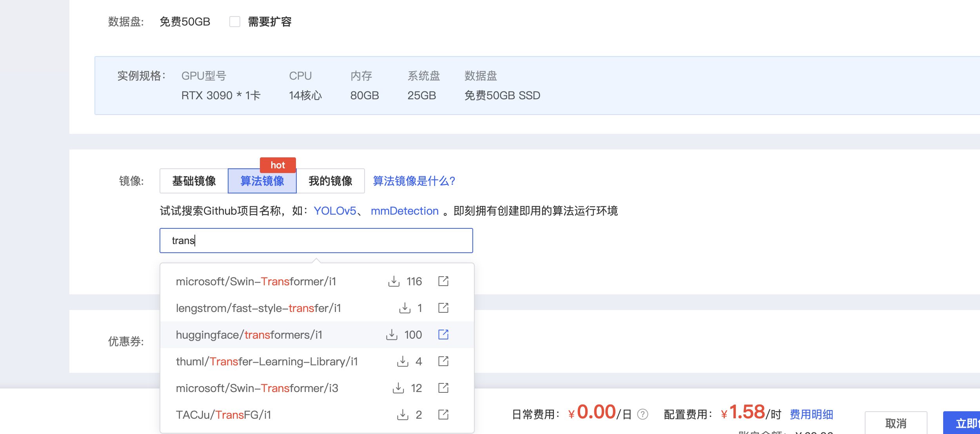Open the 算法镜像是什么? help link
This screenshot has width=980, height=434.
tap(414, 181)
